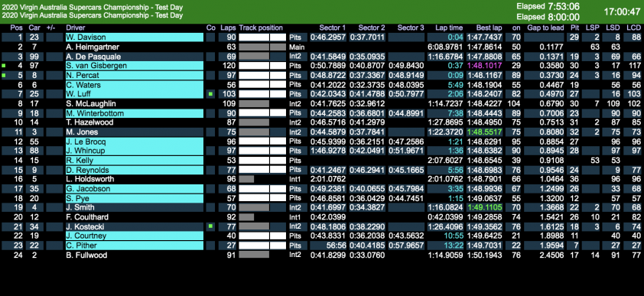Click green co-driver marker for J. Kostecki

click(210, 226)
